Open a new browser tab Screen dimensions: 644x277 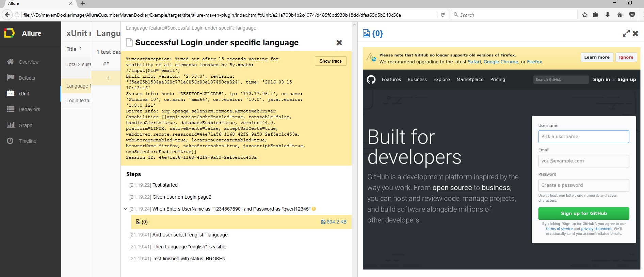click(83, 3)
